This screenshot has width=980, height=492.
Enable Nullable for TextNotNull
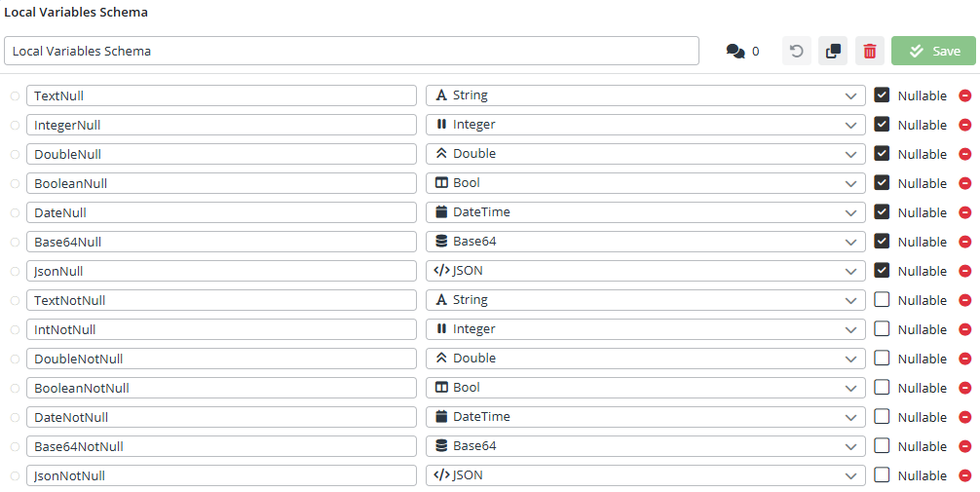pyautogui.click(x=882, y=300)
